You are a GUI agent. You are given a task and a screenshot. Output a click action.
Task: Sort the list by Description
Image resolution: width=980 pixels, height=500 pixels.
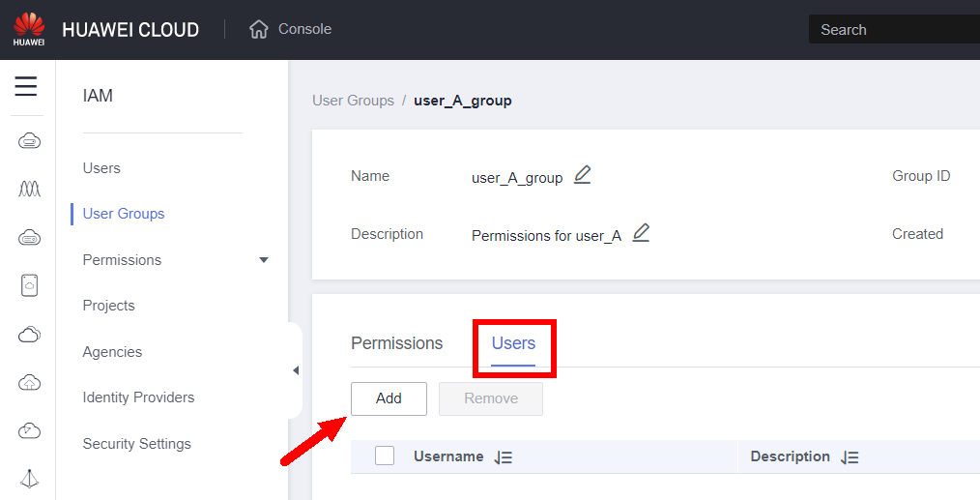850,457
